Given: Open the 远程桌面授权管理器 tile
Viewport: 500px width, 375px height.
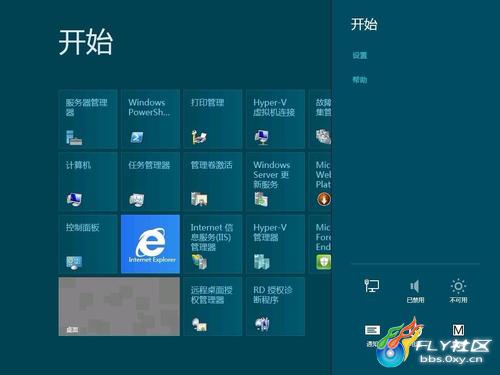Looking at the screenshot, I should click(x=213, y=307).
